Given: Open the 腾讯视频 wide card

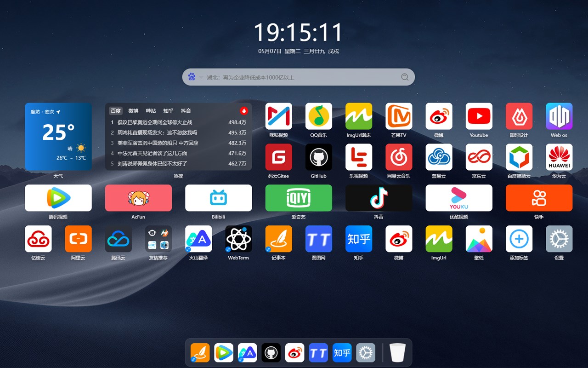Looking at the screenshot, I should [x=58, y=198].
